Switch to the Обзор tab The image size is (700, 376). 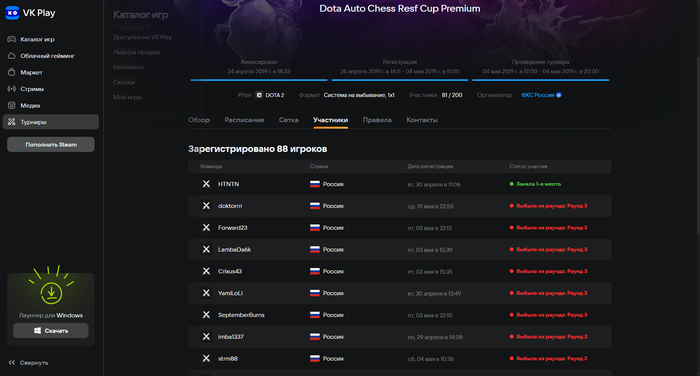tap(199, 120)
